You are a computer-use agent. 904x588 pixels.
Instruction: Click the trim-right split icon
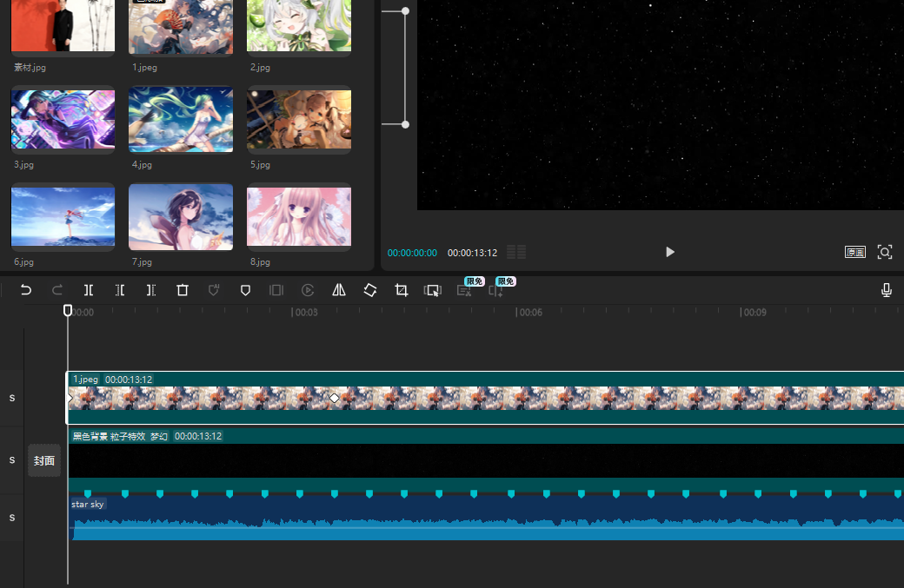coord(151,290)
